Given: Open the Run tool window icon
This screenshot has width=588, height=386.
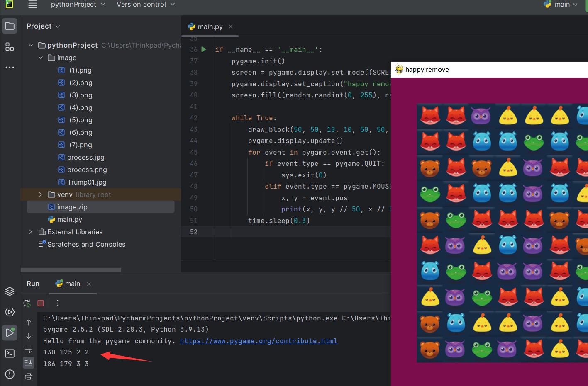Looking at the screenshot, I should coord(10,333).
